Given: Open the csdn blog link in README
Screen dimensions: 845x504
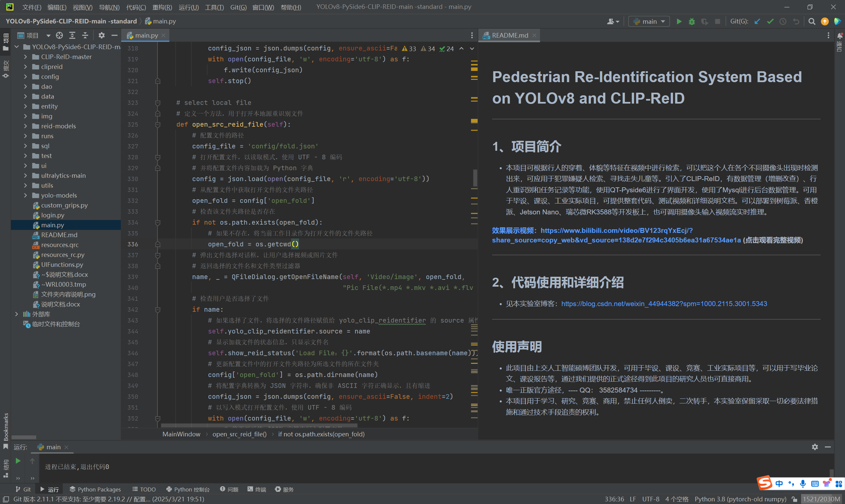Looking at the screenshot, I should tap(663, 304).
